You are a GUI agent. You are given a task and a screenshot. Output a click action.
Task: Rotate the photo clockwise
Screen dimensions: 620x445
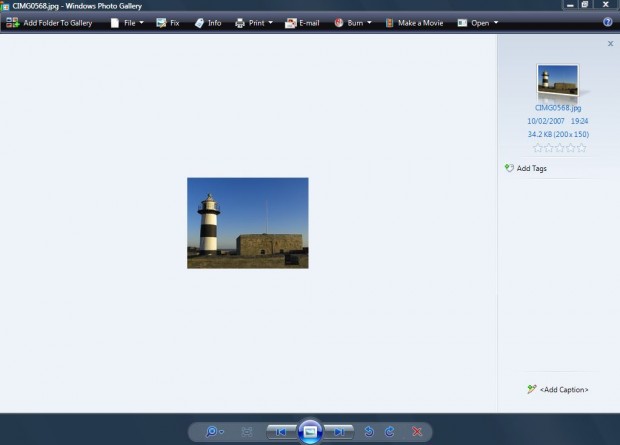(389, 432)
